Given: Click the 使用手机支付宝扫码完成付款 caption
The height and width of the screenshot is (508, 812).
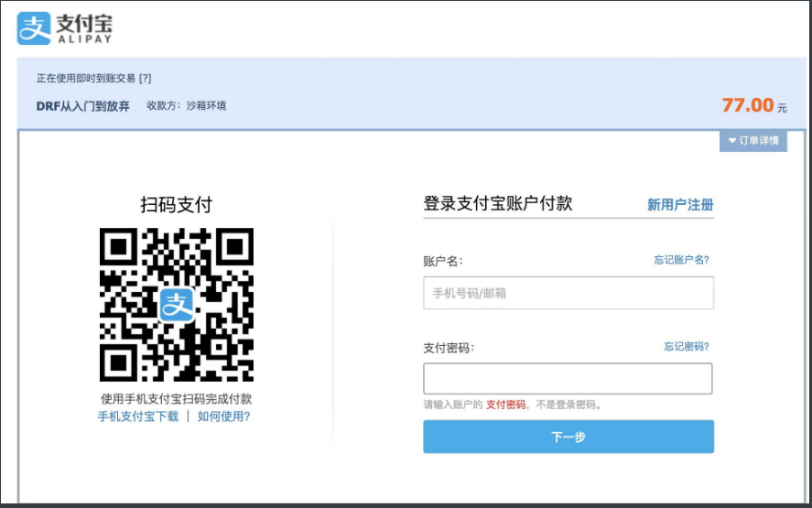Looking at the screenshot, I should click(176, 399).
